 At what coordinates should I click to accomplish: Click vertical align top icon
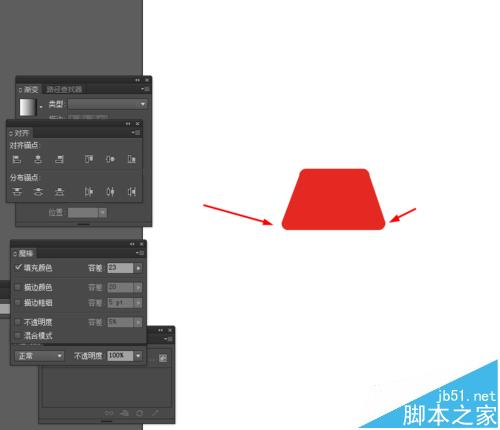point(89,159)
